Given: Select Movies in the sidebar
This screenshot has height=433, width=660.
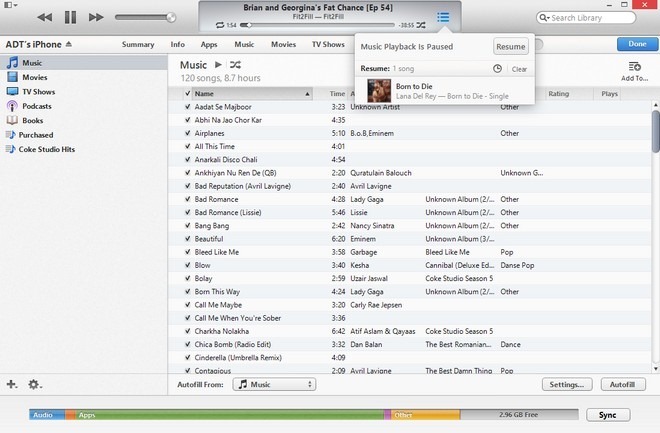Looking at the screenshot, I should [84, 77].
